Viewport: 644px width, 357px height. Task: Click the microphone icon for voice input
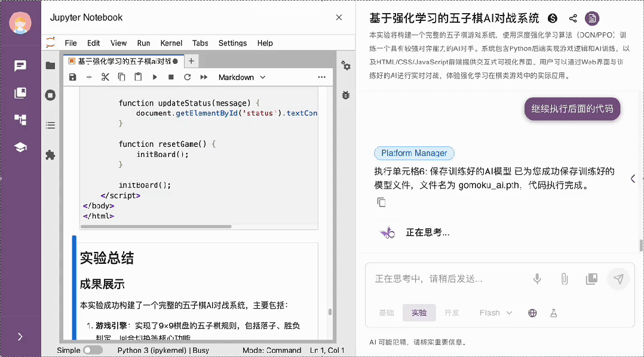(536, 278)
